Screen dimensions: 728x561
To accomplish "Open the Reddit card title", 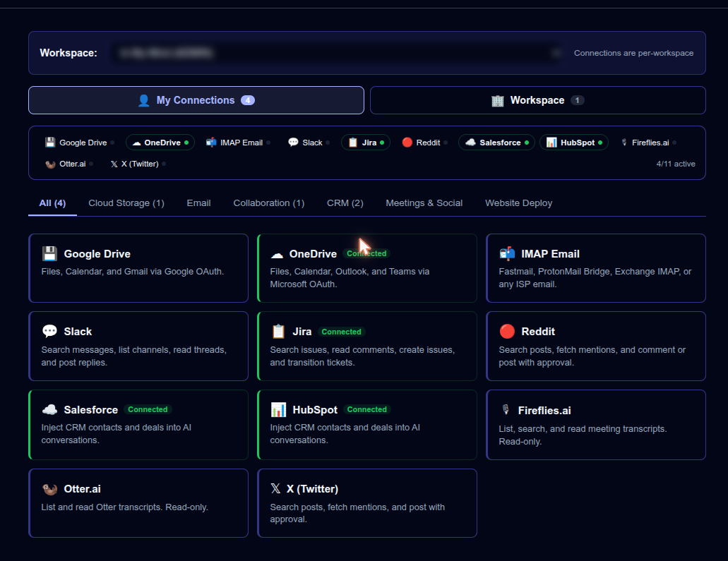I will (x=538, y=332).
